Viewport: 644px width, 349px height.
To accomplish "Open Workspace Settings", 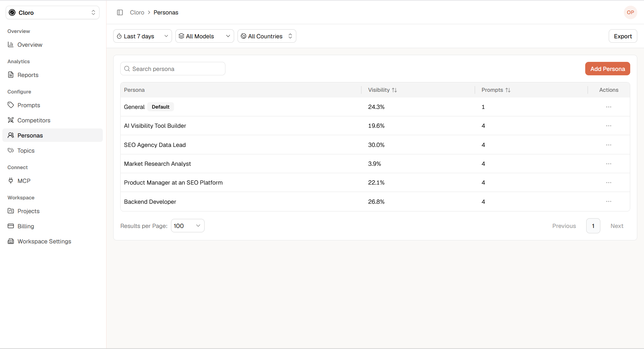I will click(52, 241).
